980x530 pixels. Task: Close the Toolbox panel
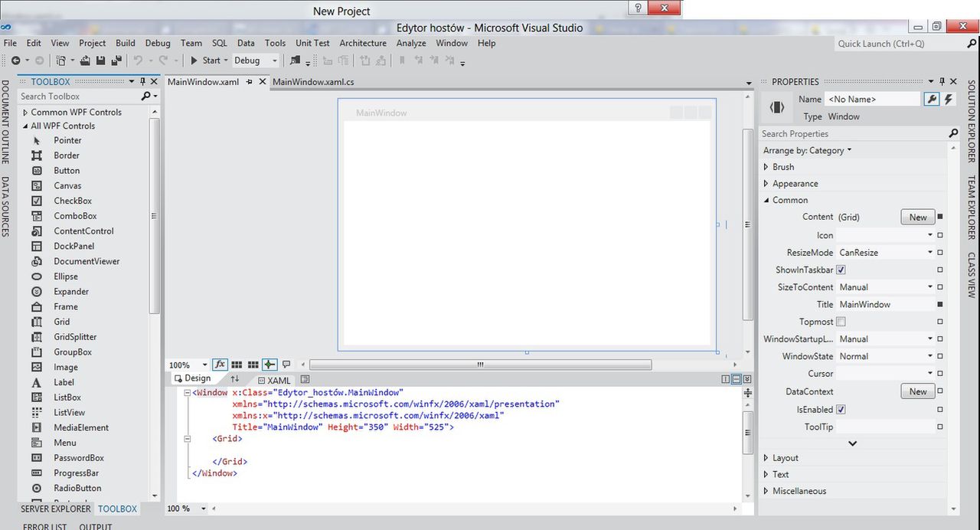coord(154,81)
